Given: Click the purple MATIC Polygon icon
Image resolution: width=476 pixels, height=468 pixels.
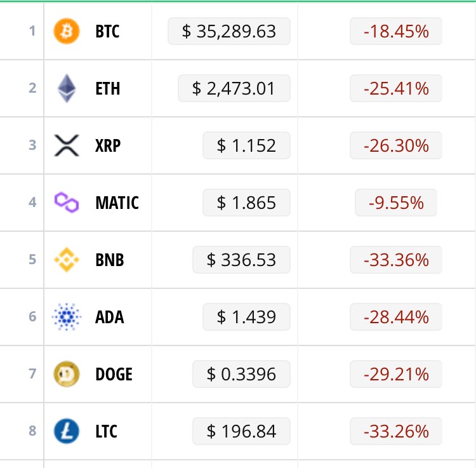Looking at the screenshot, I should coord(67,203).
